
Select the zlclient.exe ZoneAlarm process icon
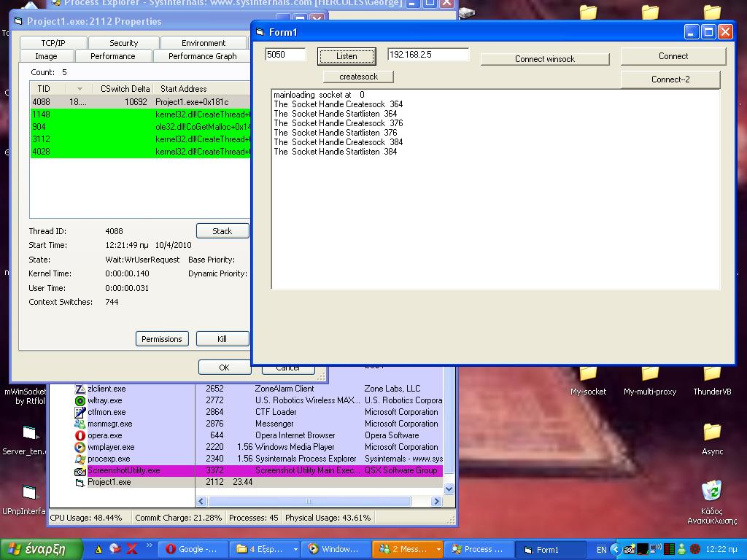(80, 389)
